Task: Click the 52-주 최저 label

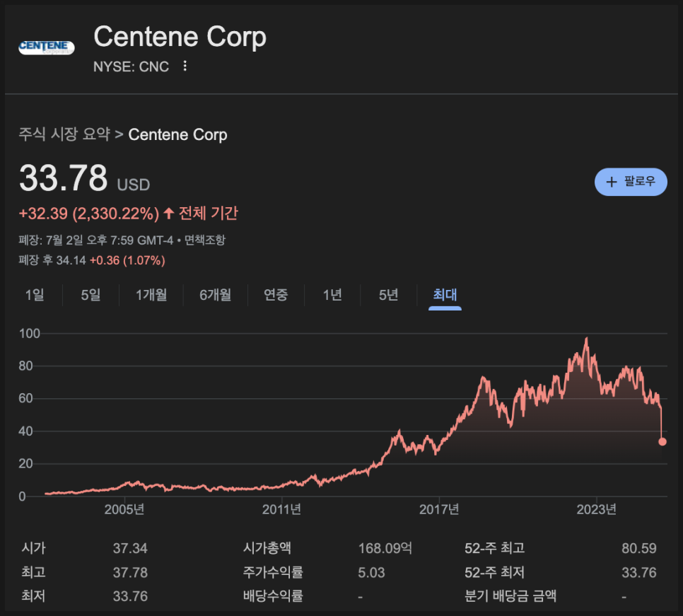Action: 494,572
